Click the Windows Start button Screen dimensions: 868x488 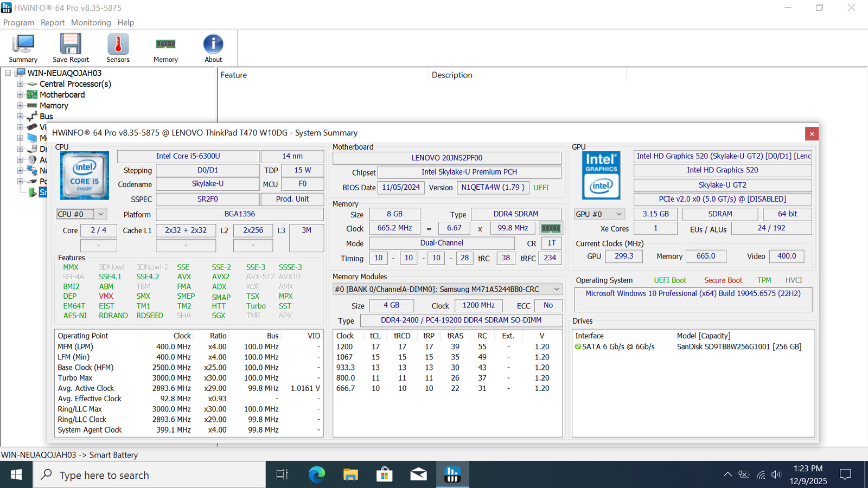16,475
